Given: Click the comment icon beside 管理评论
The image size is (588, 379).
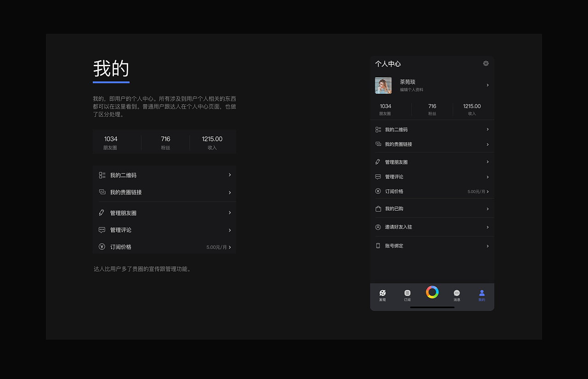Looking at the screenshot, I should [378, 177].
